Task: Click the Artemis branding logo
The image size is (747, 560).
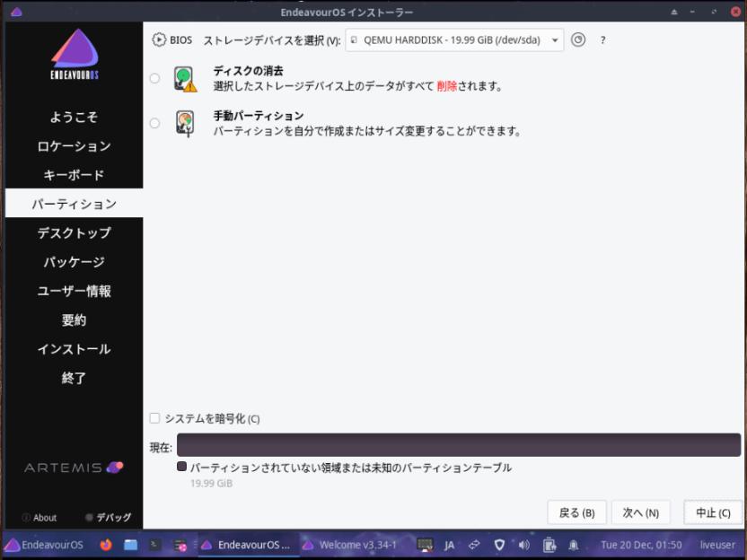Action: click(74, 468)
